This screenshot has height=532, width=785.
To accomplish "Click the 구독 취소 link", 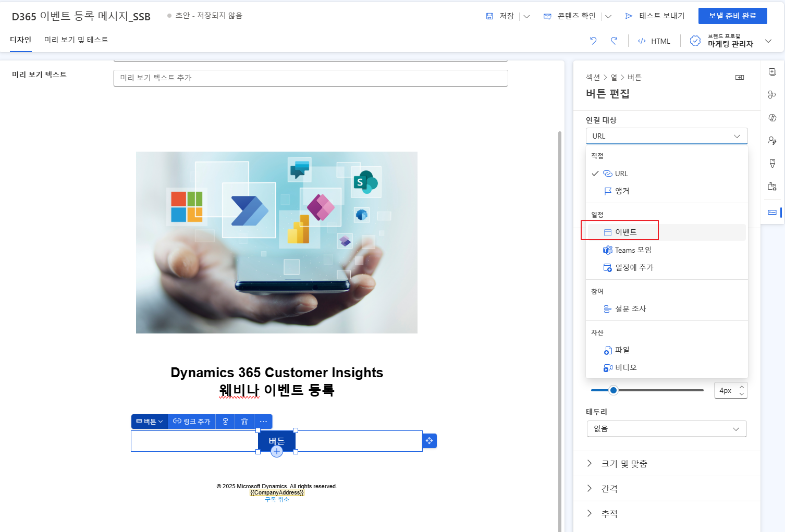I will click(x=277, y=499).
